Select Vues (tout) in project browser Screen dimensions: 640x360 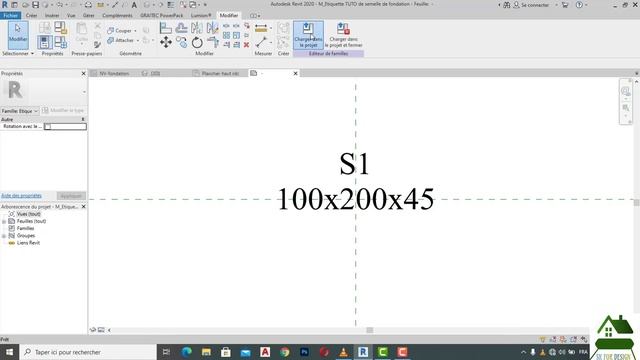(29, 214)
